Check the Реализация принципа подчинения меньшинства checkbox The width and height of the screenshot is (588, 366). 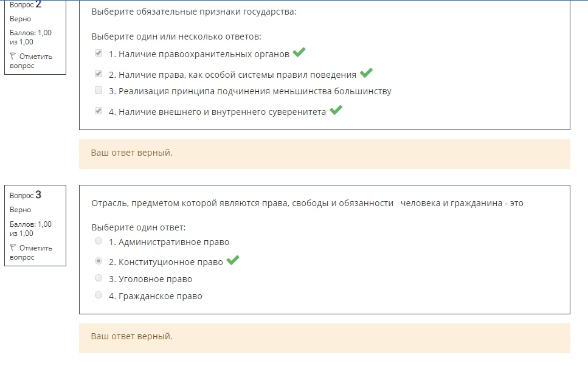point(99,91)
